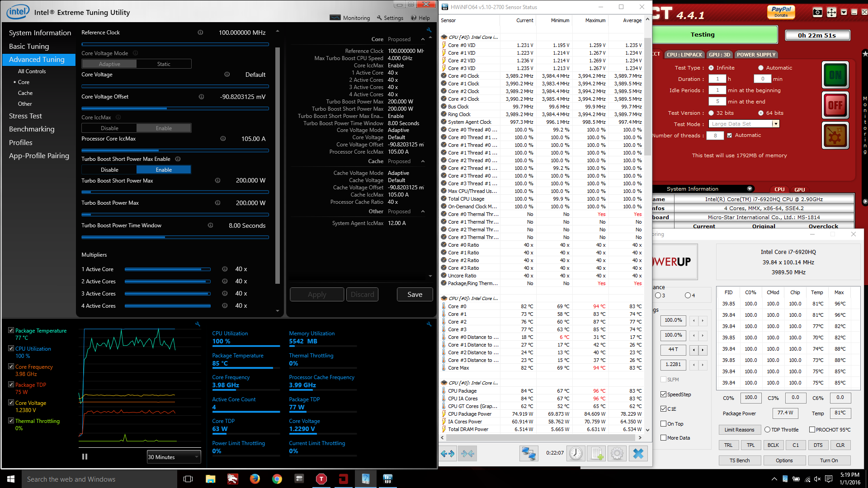Switch to POWER SUPPLY tab in OCCT

(x=756, y=55)
